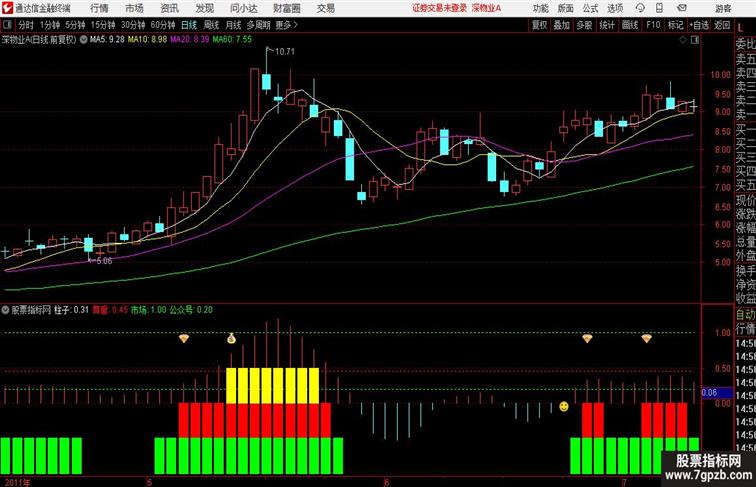
Task: Open the 选项 menu
Action: pyautogui.click(x=615, y=8)
